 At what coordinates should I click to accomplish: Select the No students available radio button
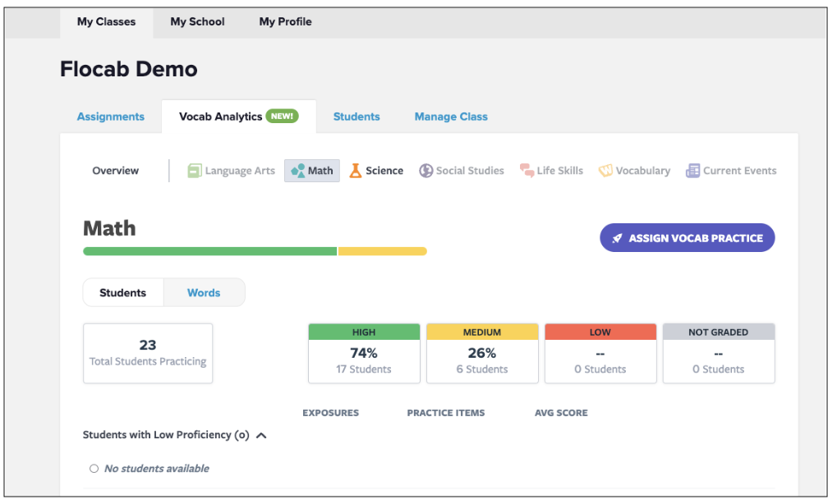(x=94, y=468)
